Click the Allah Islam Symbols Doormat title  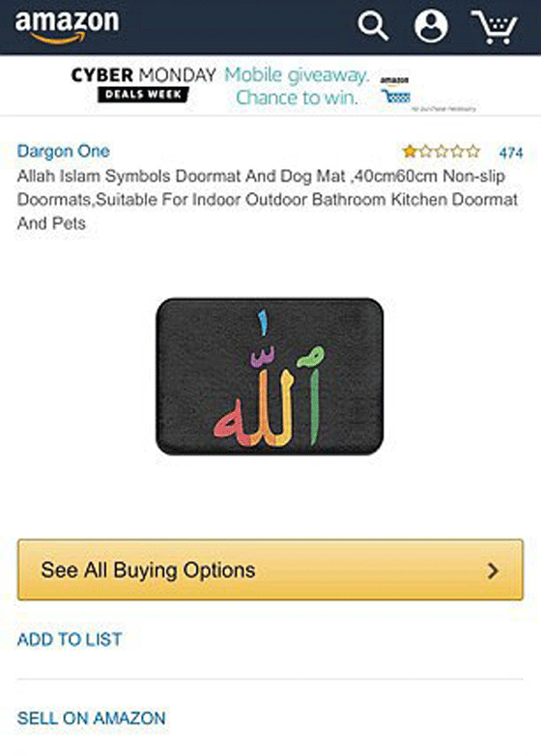point(268,200)
